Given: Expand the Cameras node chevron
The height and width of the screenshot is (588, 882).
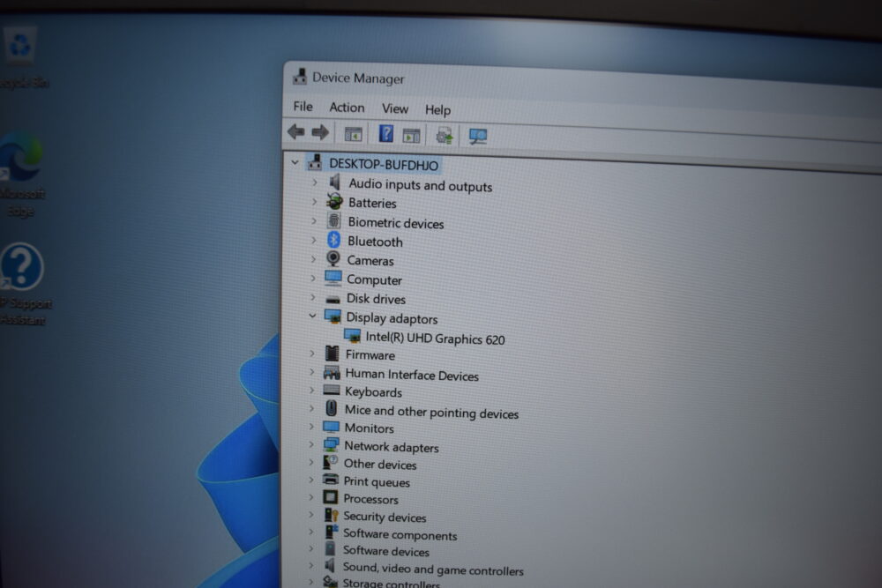Looking at the screenshot, I should 313,259.
